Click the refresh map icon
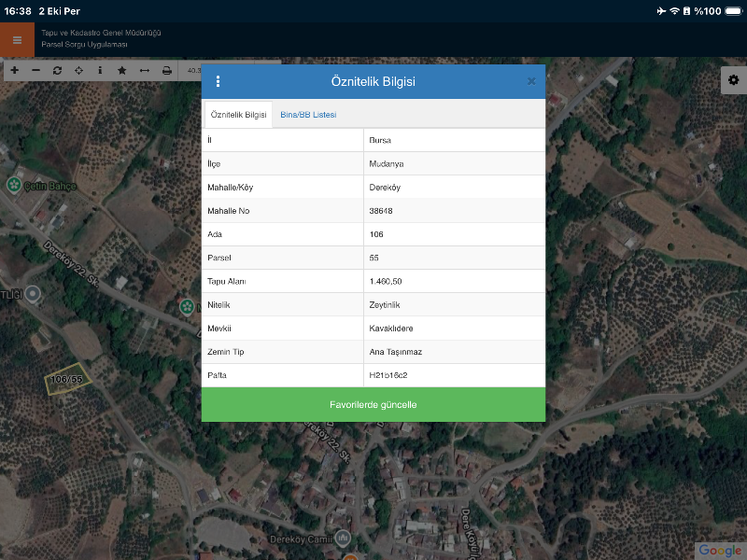The image size is (747, 560). click(57, 70)
